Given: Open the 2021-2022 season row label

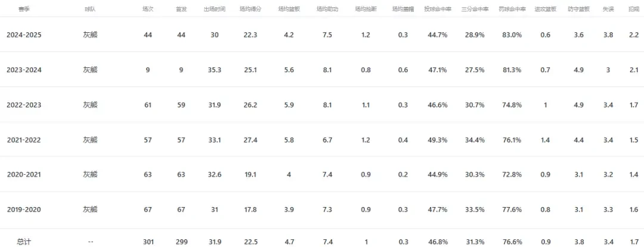Looking at the screenshot, I should click(x=24, y=140).
